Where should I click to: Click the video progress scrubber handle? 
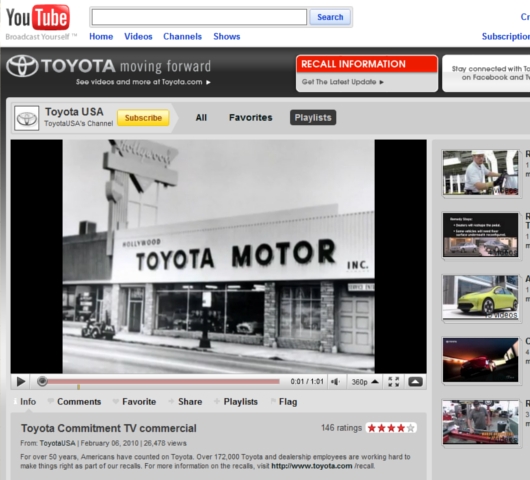[42, 381]
